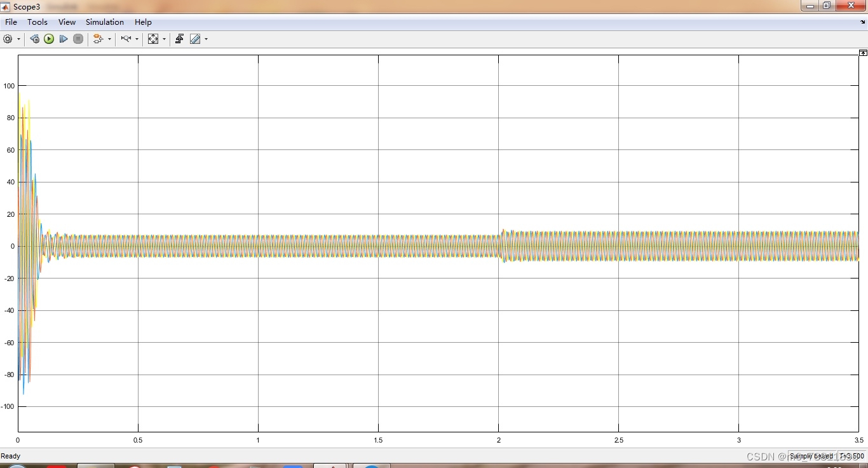Open the Triggers tool icon
The image size is (868, 468).
(179, 39)
